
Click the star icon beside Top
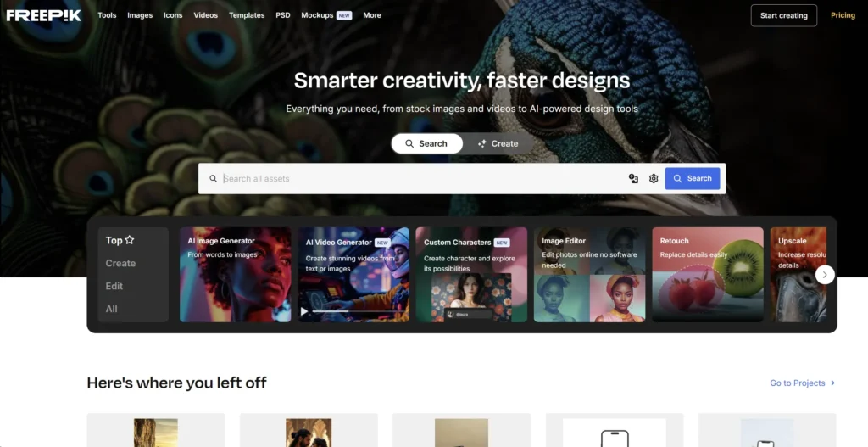[x=130, y=240]
